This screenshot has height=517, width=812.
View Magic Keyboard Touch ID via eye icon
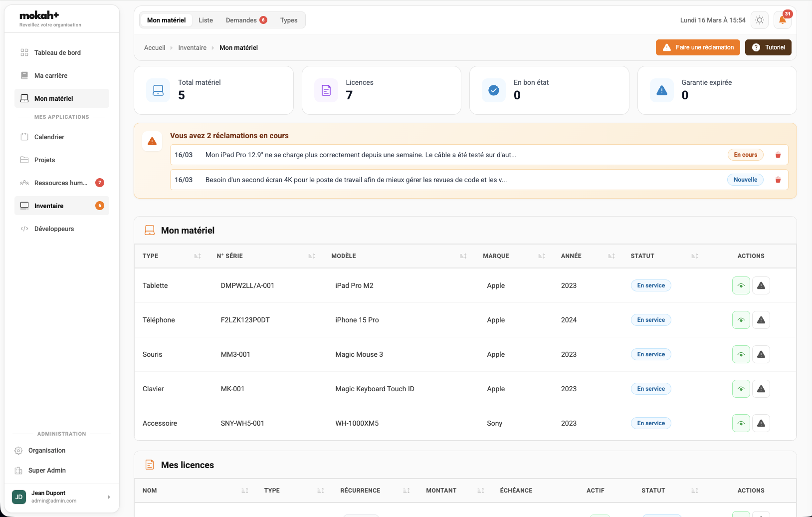click(x=741, y=389)
